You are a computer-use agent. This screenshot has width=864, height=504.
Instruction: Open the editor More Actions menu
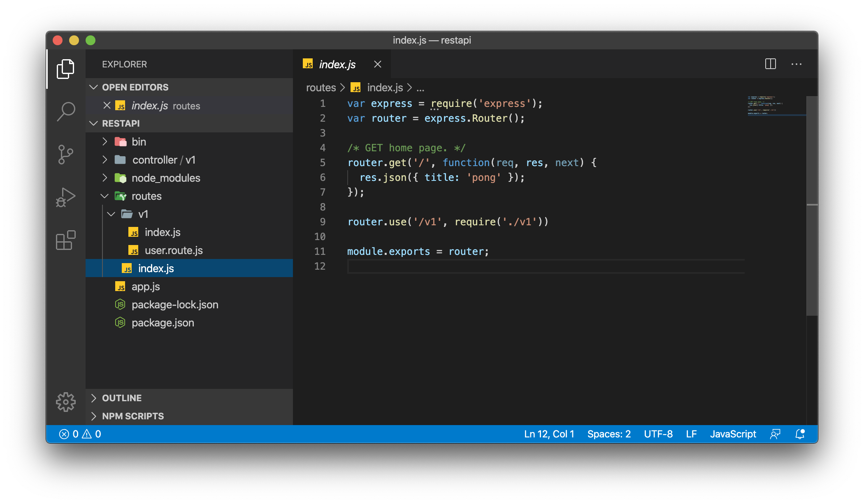pyautogui.click(x=796, y=64)
